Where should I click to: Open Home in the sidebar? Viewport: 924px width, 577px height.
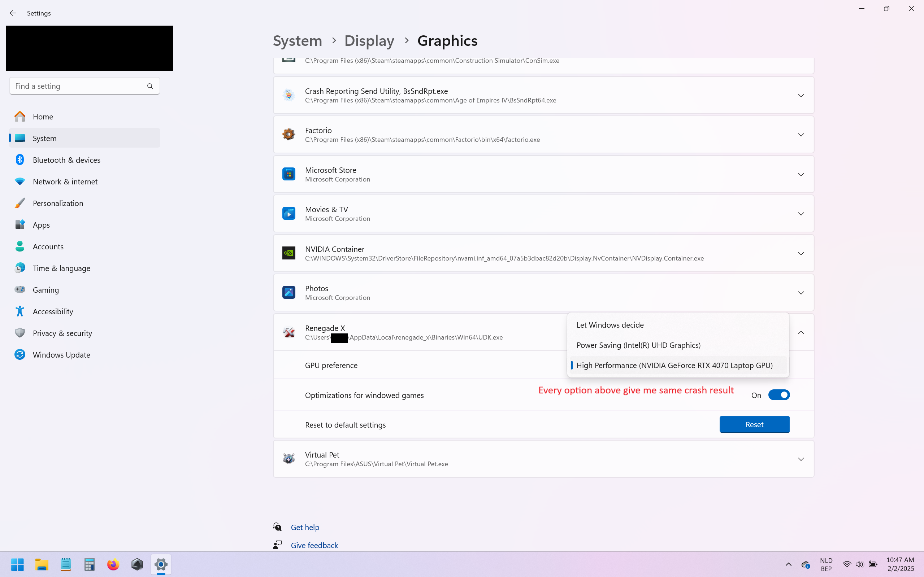(84, 117)
